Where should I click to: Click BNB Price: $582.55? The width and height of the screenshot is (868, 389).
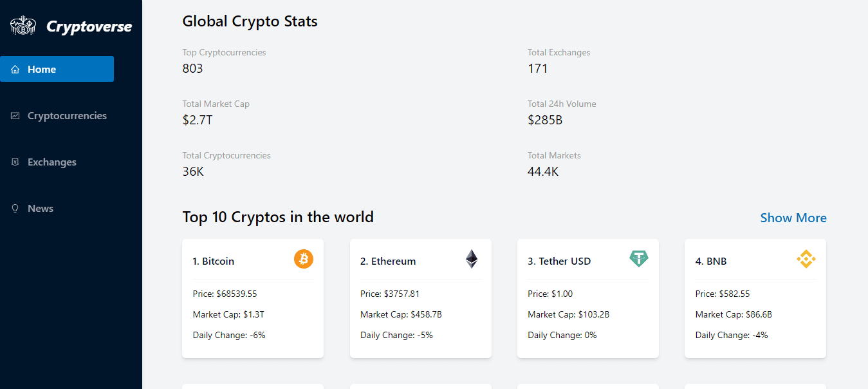[x=723, y=294]
